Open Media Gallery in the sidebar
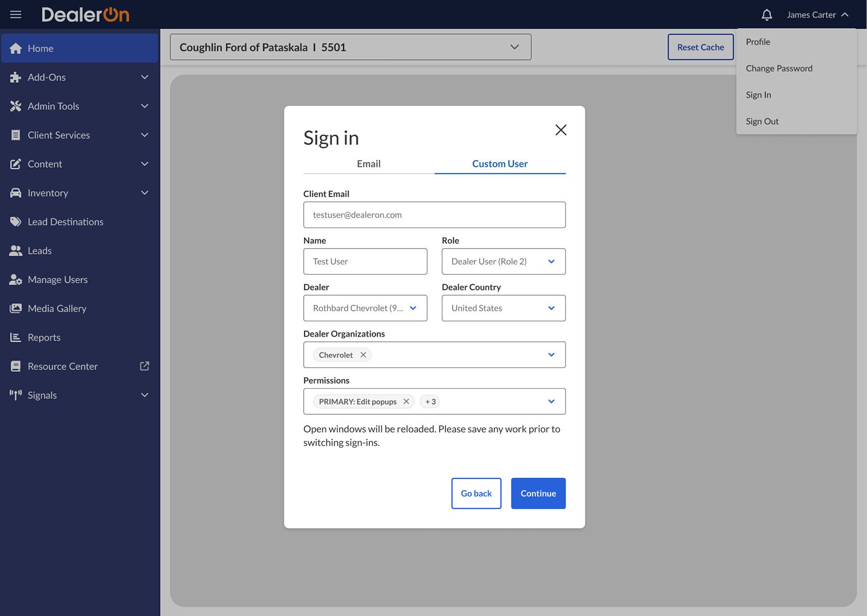 [79, 308]
